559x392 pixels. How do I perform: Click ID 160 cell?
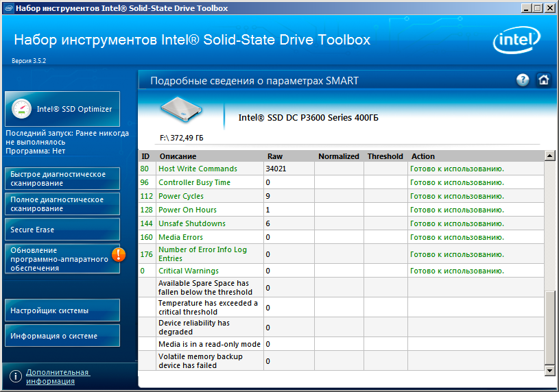pyautogui.click(x=147, y=237)
